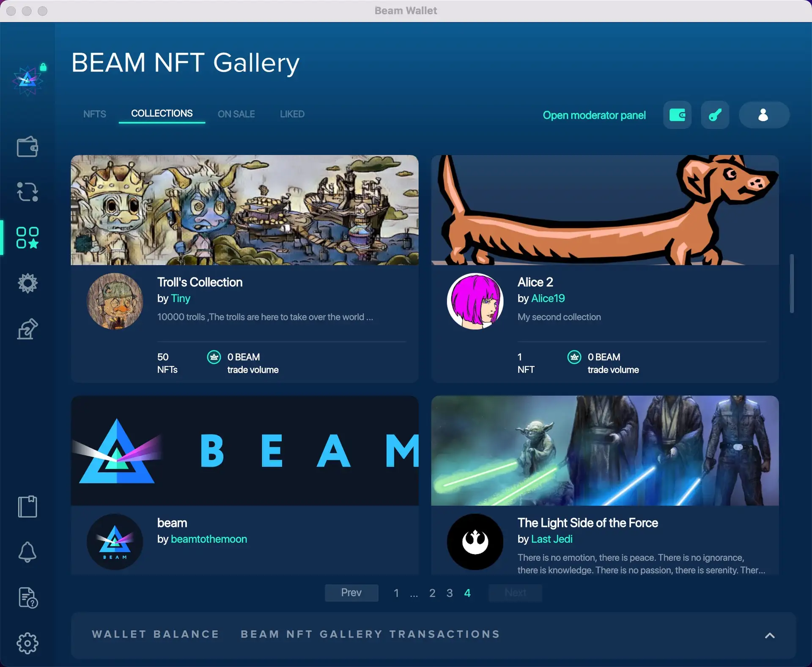Open the LIKED tab
The width and height of the screenshot is (812, 667).
[x=292, y=114]
